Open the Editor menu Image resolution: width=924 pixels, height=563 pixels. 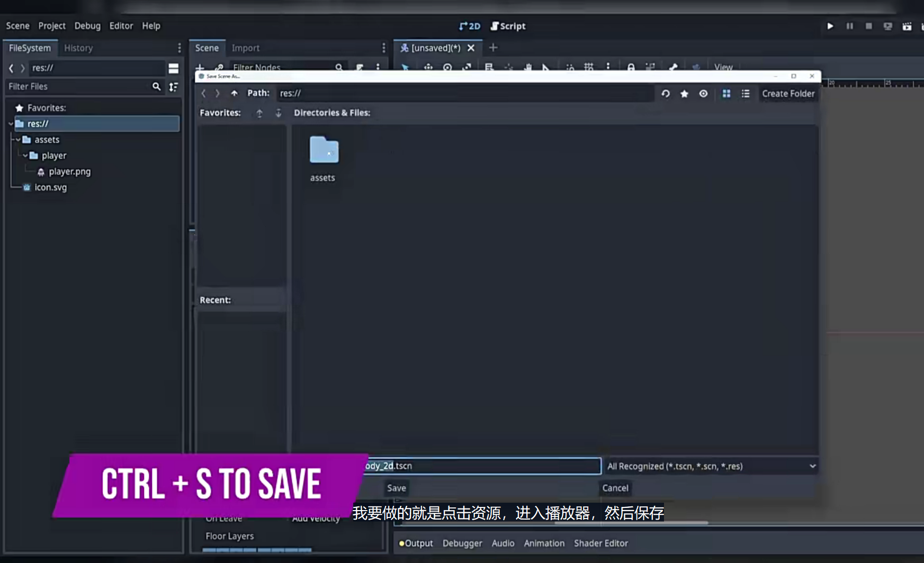click(x=121, y=25)
